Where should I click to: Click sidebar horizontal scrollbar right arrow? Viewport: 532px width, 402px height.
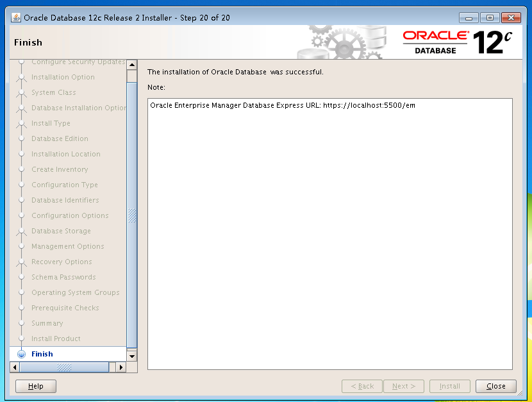(121, 367)
